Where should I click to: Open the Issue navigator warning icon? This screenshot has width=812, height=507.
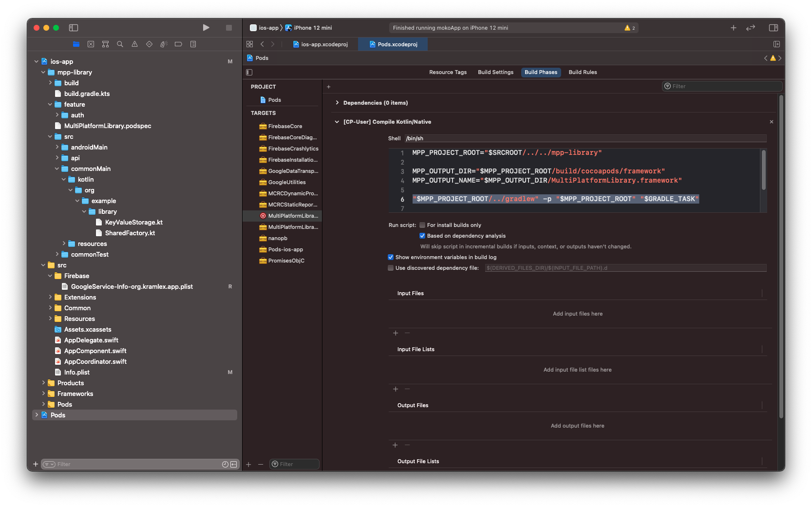point(134,44)
